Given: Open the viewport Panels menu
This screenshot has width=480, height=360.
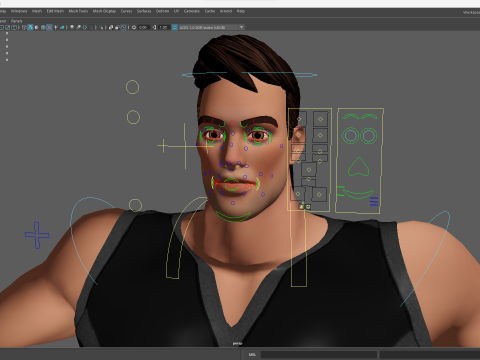Looking at the screenshot, I should [x=16, y=21].
